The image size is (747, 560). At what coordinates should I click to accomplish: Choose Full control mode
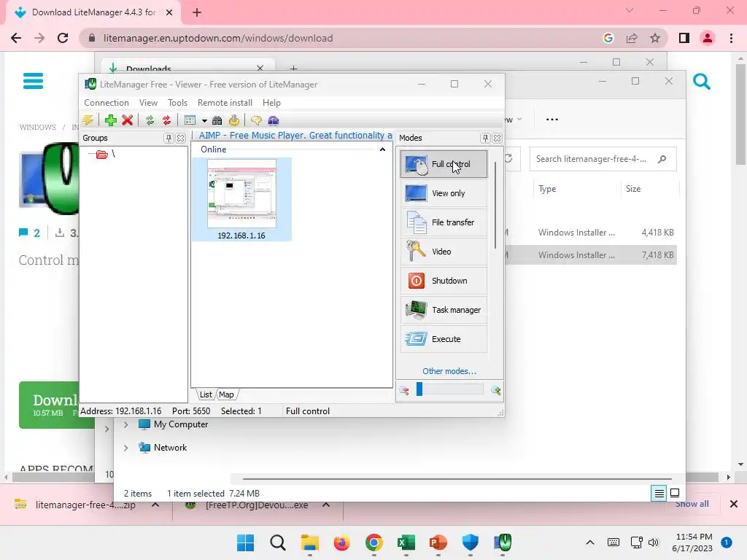click(444, 164)
